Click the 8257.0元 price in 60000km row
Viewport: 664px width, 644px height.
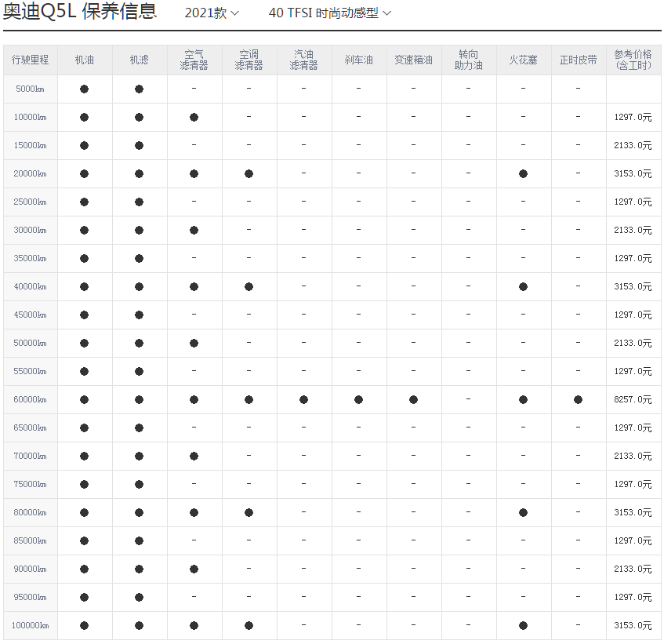click(633, 399)
